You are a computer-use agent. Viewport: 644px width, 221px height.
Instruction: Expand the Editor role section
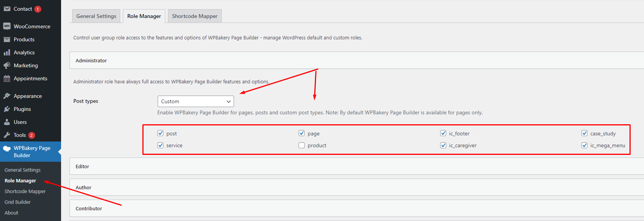click(x=357, y=166)
